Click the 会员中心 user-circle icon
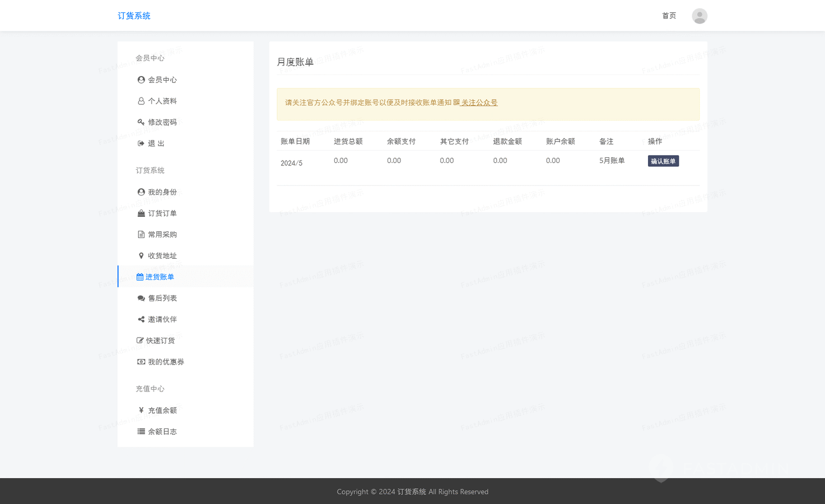The height and width of the screenshot is (504, 825). coord(141,80)
